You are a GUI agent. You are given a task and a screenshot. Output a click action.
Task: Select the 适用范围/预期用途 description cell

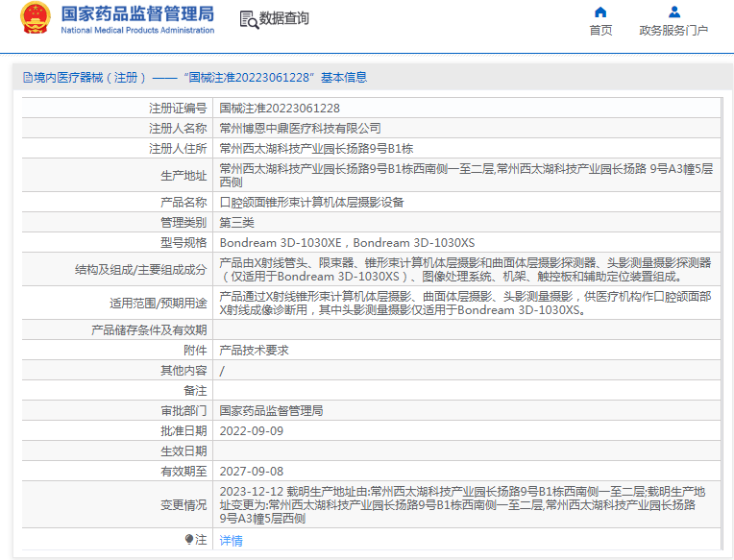pos(465,304)
